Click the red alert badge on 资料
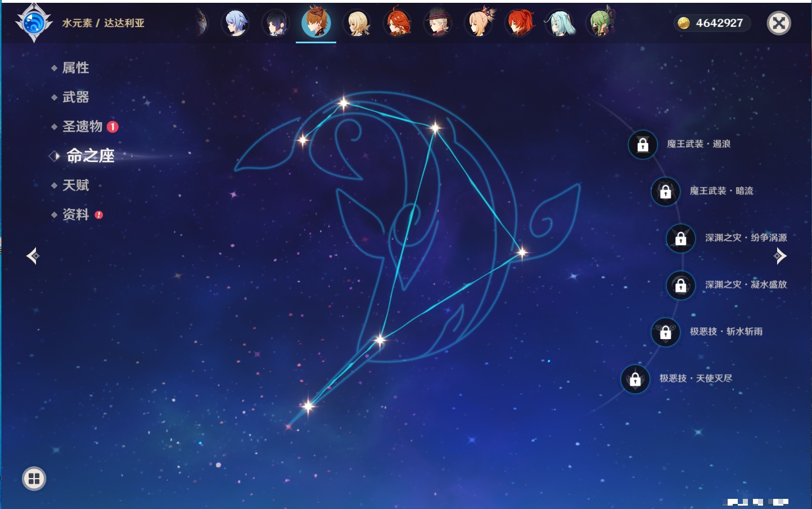812x509 pixels. click(x=99, y=215)
